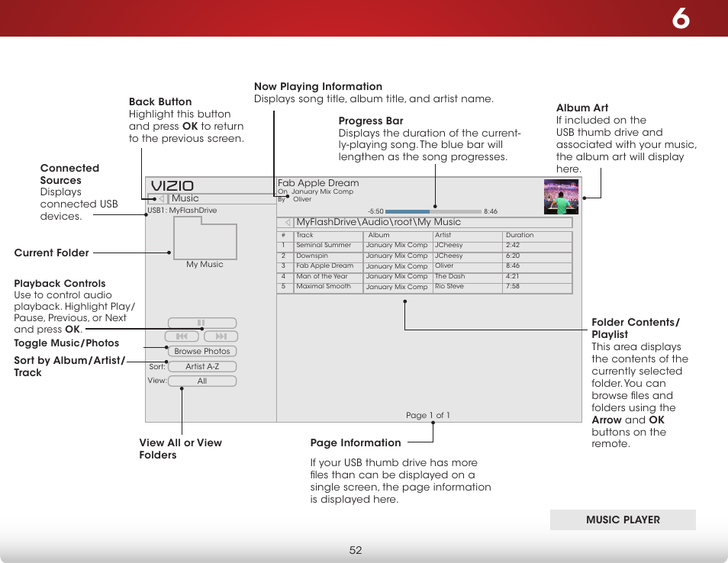Click the artist cell The Dash
This screenshot has width=728, height=563.
[x=450, y=276]
